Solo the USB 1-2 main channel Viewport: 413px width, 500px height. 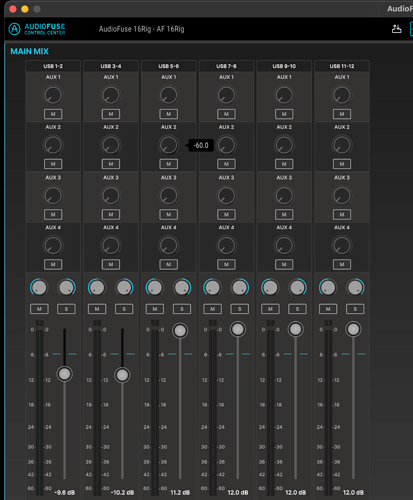(66, 309)
